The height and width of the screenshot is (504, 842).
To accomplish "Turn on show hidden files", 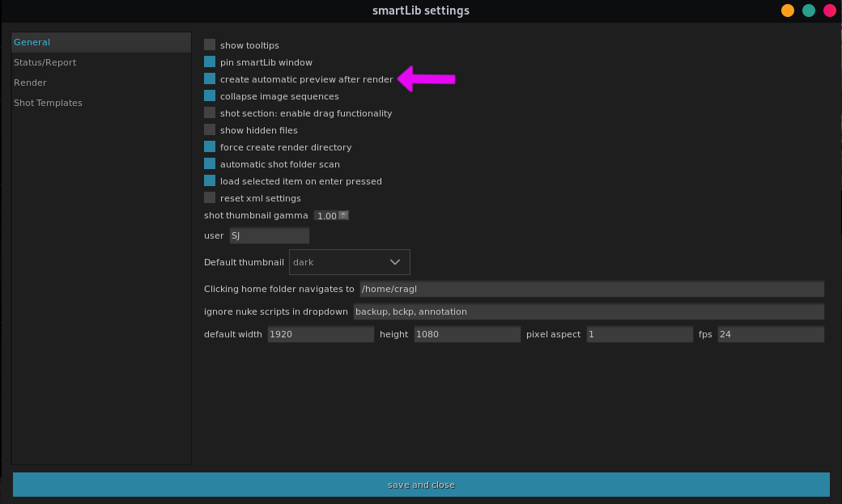I will click(210, 130).
